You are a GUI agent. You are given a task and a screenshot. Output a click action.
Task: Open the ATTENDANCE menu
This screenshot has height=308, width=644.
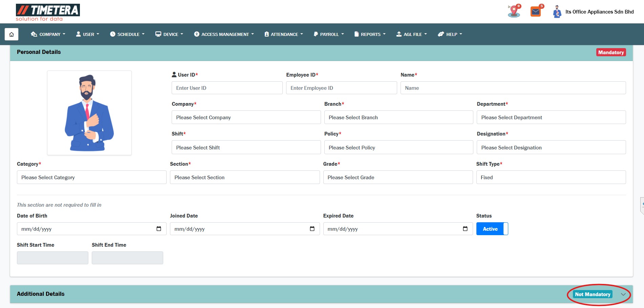tap(284, 34)
